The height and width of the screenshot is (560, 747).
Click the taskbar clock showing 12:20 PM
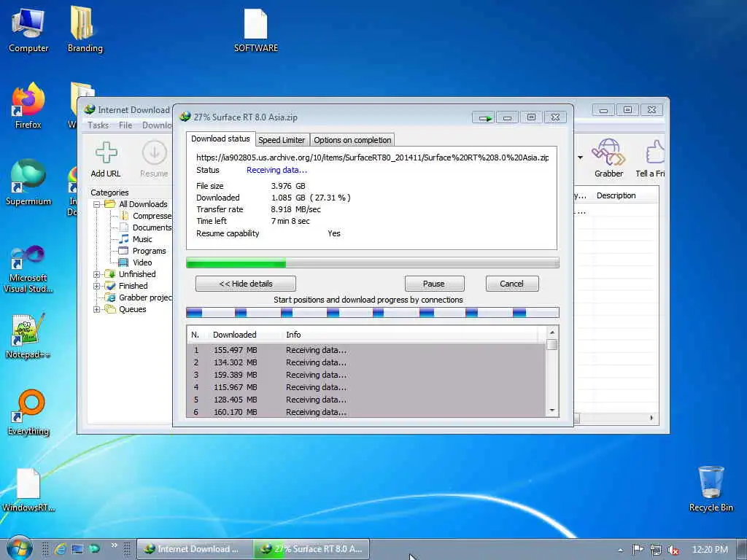click(x=710, y=550)
